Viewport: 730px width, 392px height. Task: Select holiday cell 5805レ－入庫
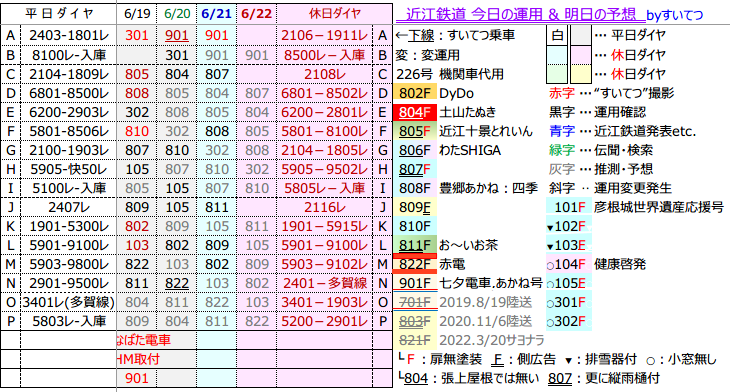point(324,188)
